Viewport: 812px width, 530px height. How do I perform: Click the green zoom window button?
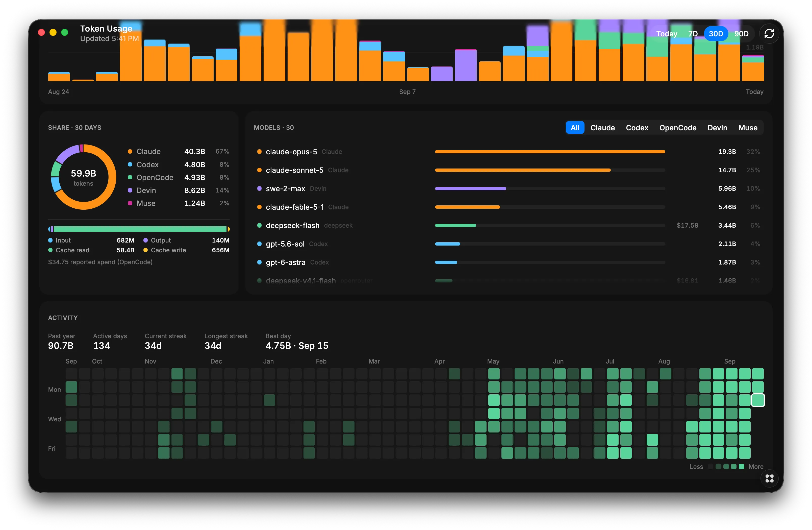pos(64,32)
